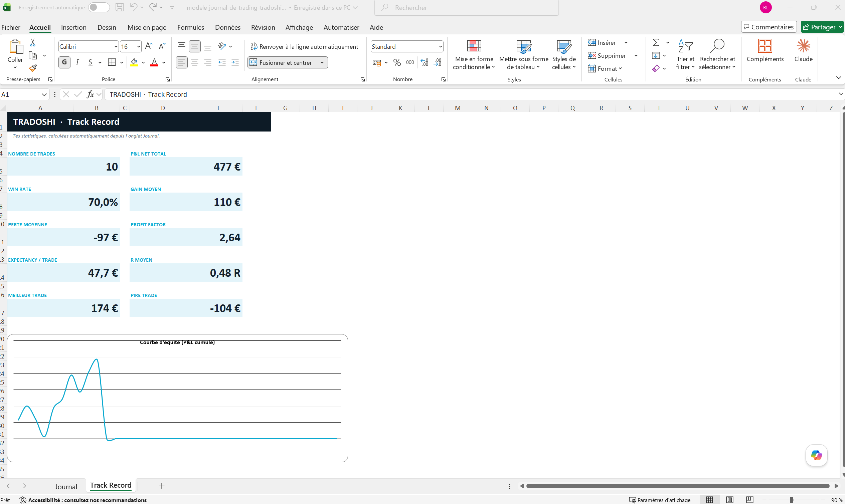This screenshot has height=504, width=845.
Task: Add a new sheet with plus button
Action: pyautogui.click(x=162, y=486)
